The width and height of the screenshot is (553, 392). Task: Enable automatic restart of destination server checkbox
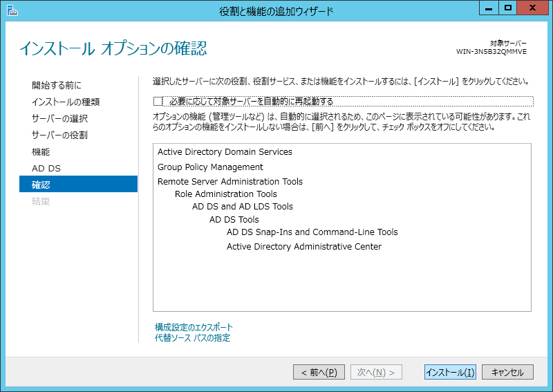[158, 101]
